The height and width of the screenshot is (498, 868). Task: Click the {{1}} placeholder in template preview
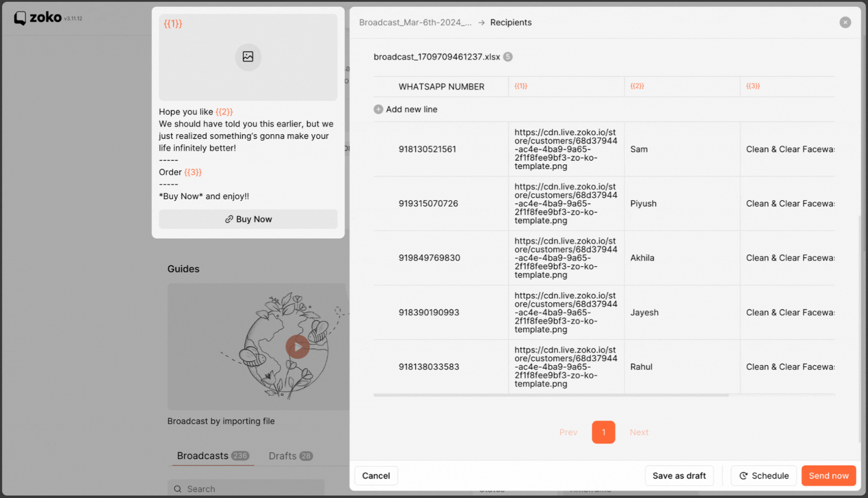click(x=173, y=24)
